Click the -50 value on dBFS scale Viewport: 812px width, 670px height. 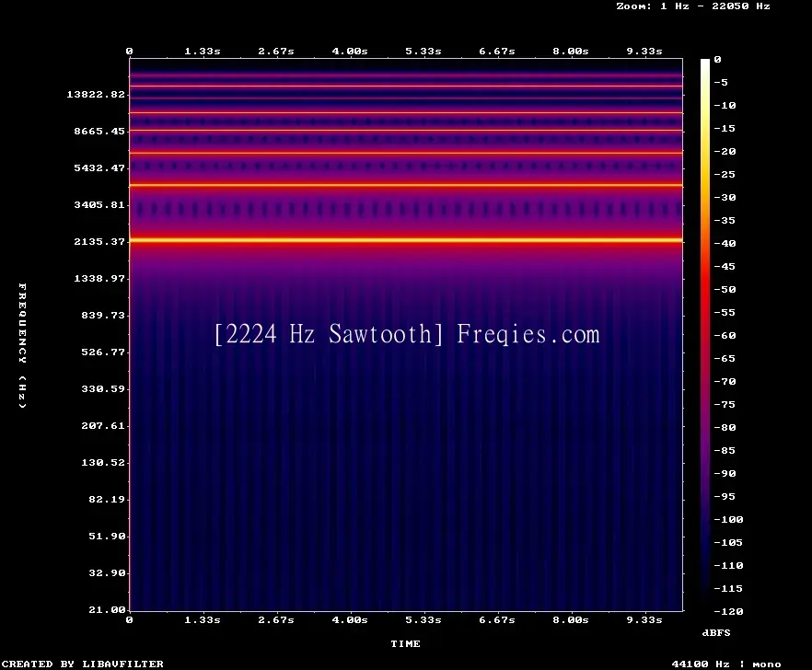click(725, 289)
